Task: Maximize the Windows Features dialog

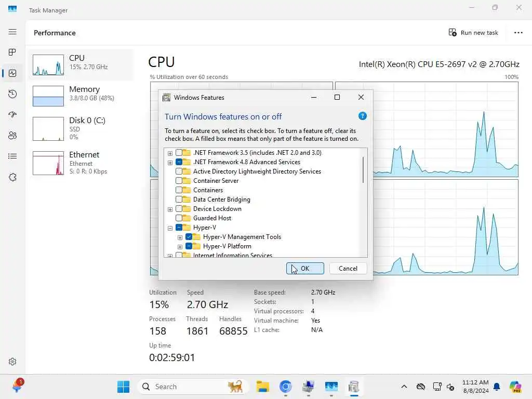Action: tap(337, 97)
